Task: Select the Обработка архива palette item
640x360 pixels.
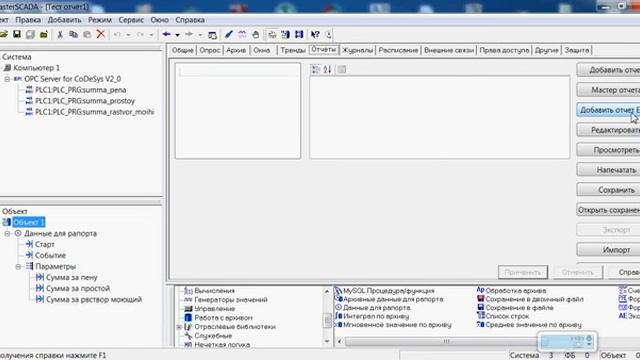Action: (x=511, y=291)
